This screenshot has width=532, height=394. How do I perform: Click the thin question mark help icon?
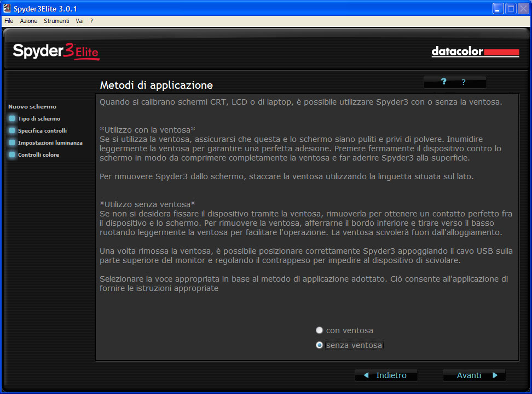point(464,82)
